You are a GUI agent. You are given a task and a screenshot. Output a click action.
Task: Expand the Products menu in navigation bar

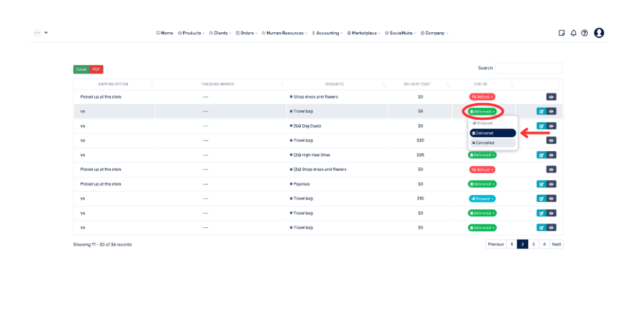pos(191,33)
